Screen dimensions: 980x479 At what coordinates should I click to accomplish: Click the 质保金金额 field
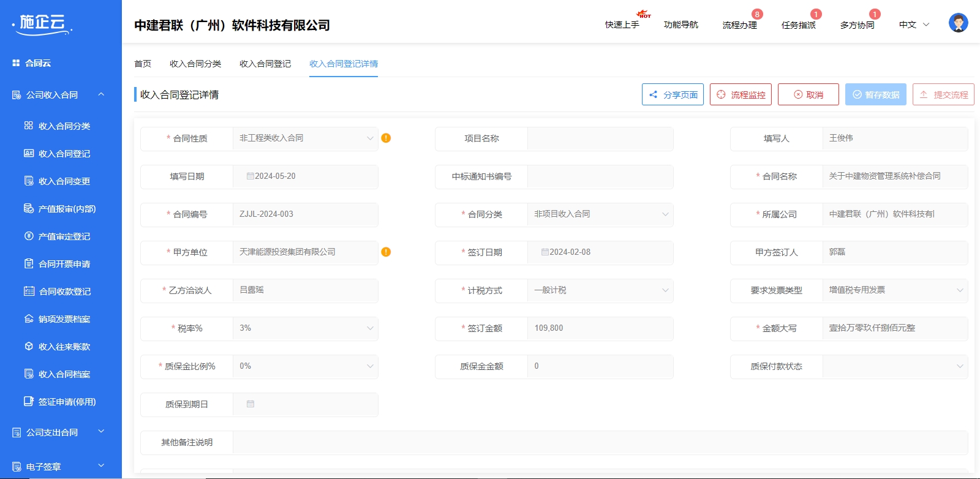click(600, 366)
